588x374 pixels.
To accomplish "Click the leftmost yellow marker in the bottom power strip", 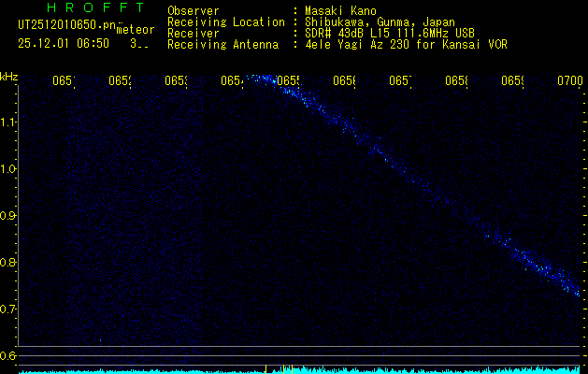I will (x=265, y=369).
